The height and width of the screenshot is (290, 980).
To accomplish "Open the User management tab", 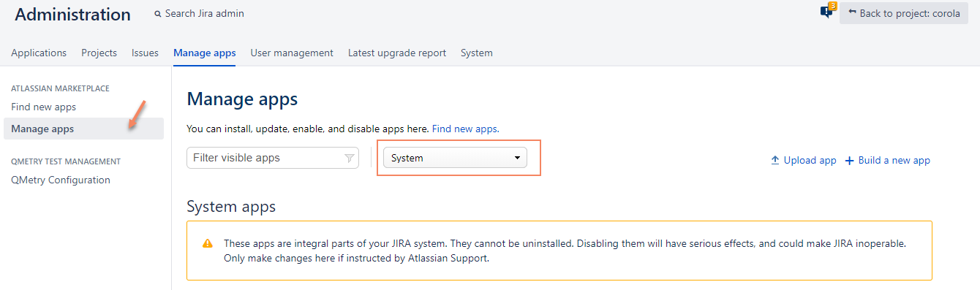I will [292, 53].
